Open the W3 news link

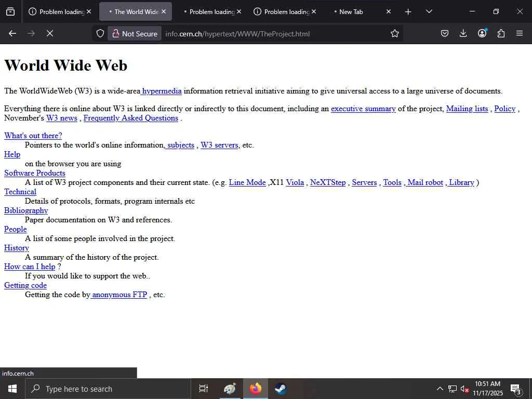tap(62, 118)
